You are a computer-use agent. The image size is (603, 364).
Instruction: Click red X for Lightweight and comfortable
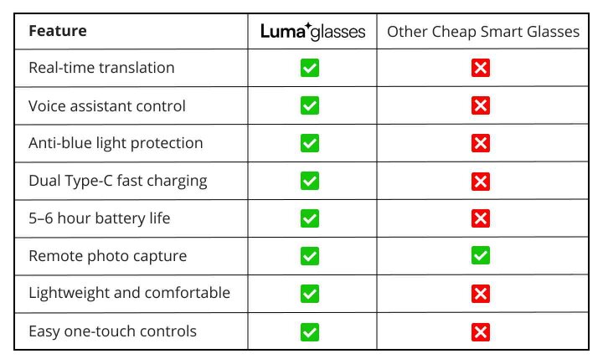[481, 294]
